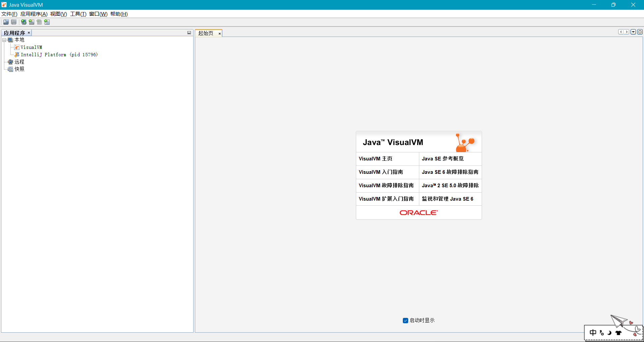Open the Java SE 6 故障排除指南 link
This screenshot has width=644, height=342.
[x=450, y=172]
